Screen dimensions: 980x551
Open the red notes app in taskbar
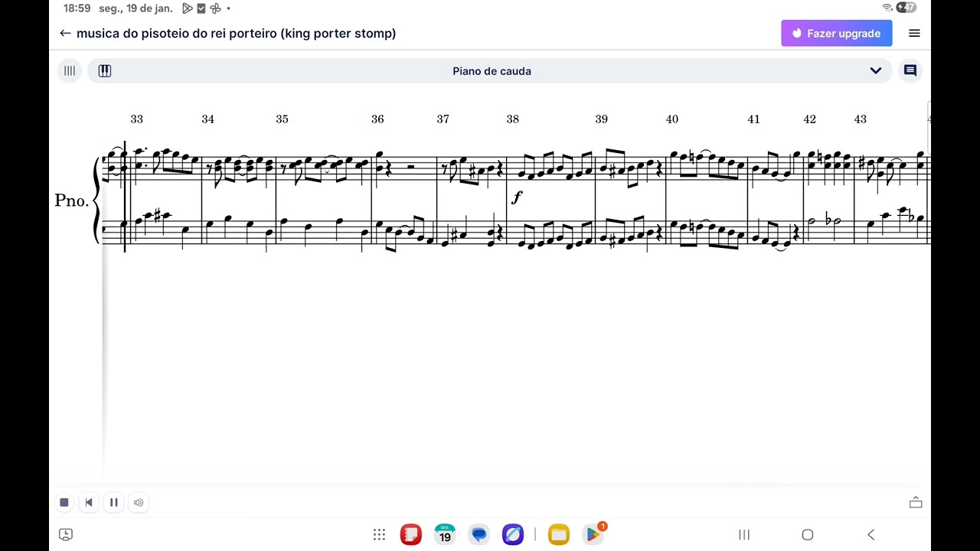[x=411, y=535]
